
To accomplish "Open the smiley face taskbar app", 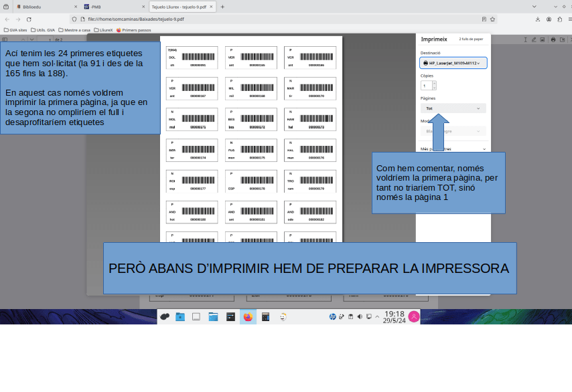I will (283, 317).
